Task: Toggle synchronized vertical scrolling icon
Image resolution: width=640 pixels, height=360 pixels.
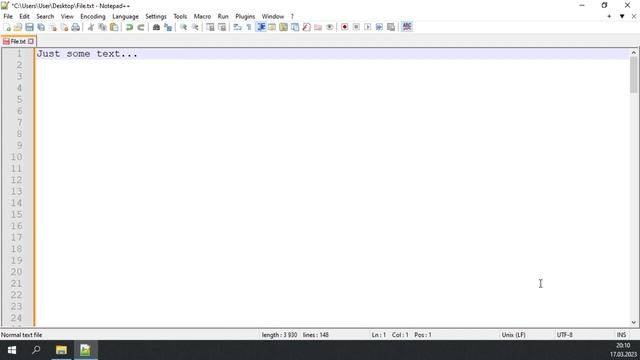Action: (210, 27)
